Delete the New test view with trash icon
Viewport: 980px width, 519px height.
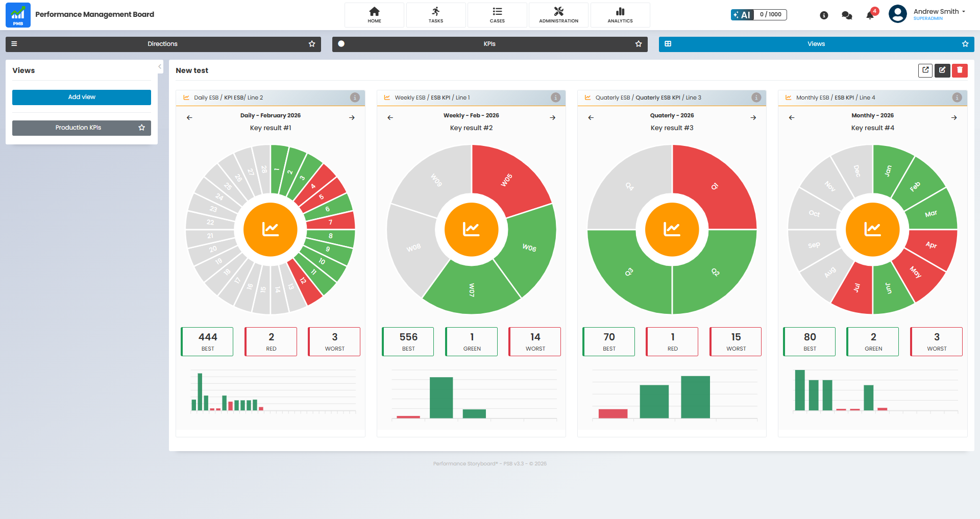click(x=960, y=70)
